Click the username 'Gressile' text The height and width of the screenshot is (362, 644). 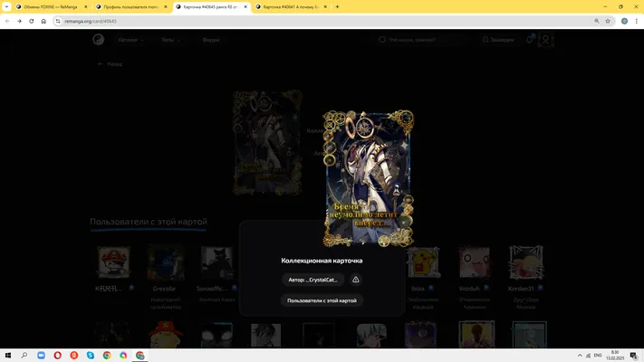tap(164, 289)
